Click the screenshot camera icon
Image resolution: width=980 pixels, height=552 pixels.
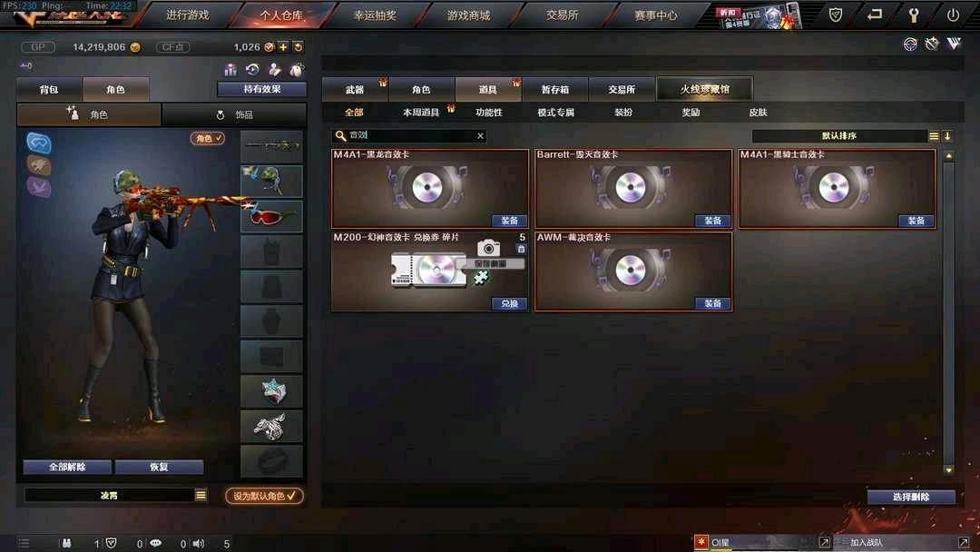point(489,248)
